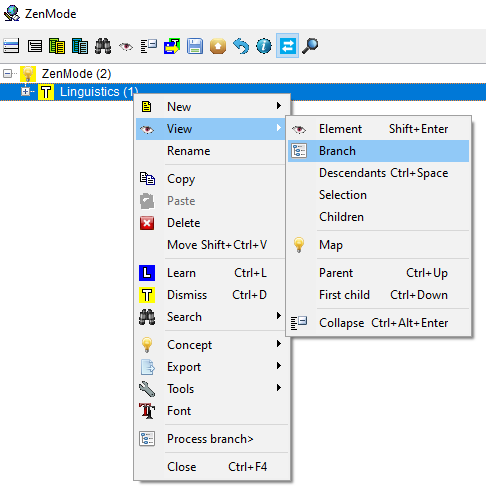
Task: Click the blue undo arrow toolbar icon
Action: tap(241, 46)
